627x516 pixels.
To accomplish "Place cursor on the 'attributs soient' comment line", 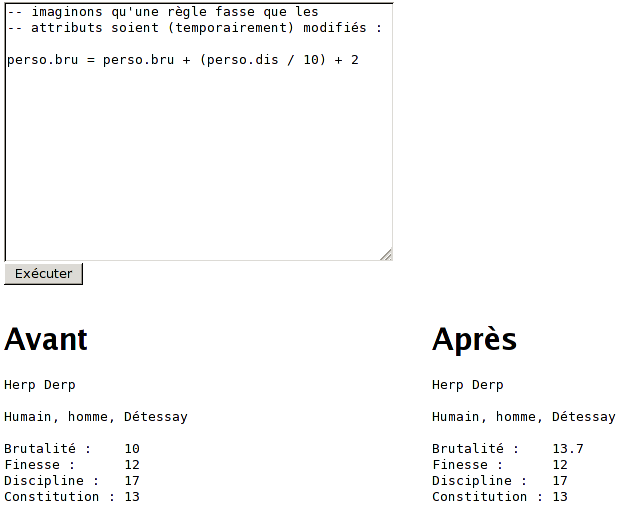I will [194, 28].
